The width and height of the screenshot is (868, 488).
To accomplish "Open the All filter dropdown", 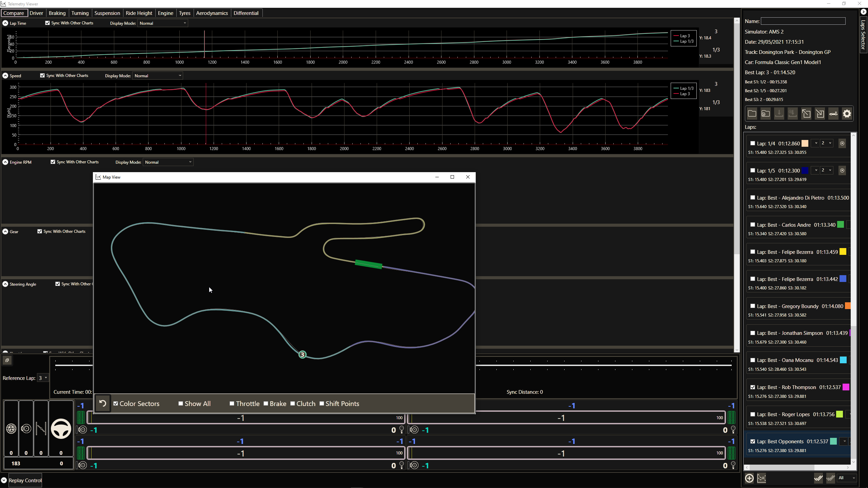I will (846, 478).
